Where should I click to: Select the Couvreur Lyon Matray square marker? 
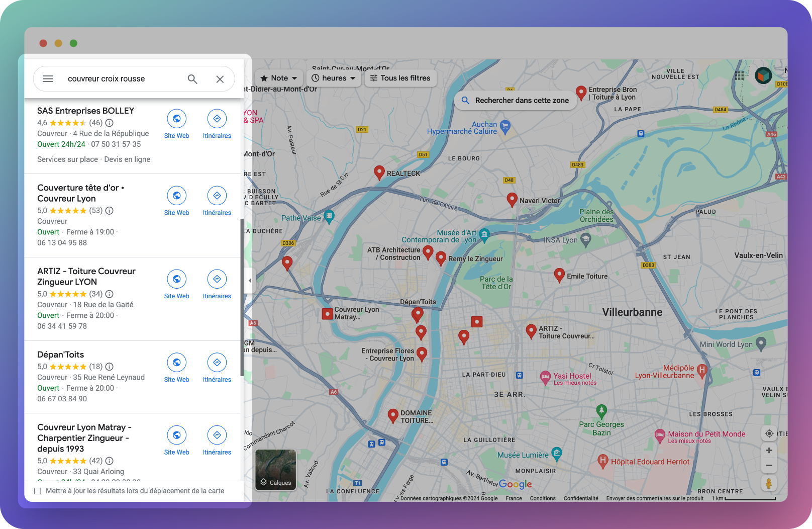click(328, 314)
